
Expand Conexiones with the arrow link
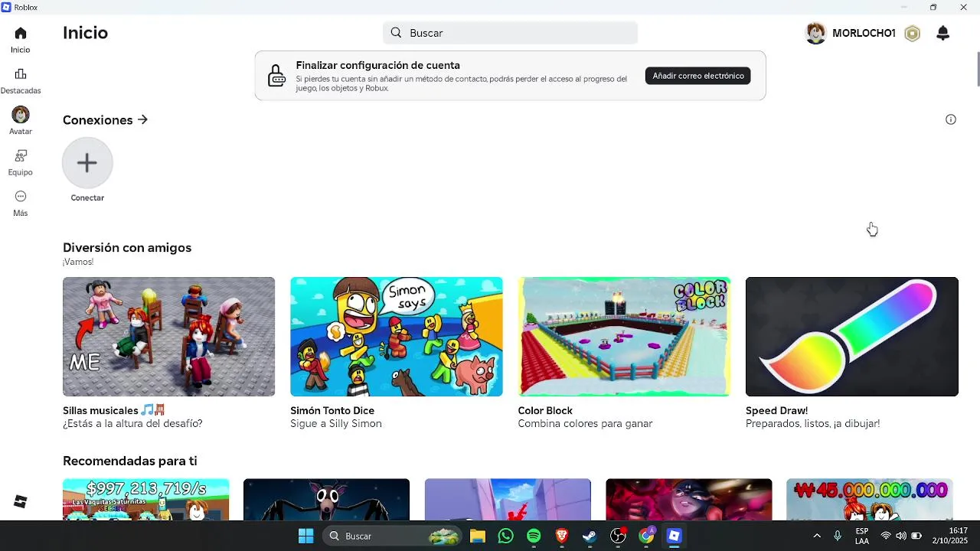point(142,120)
